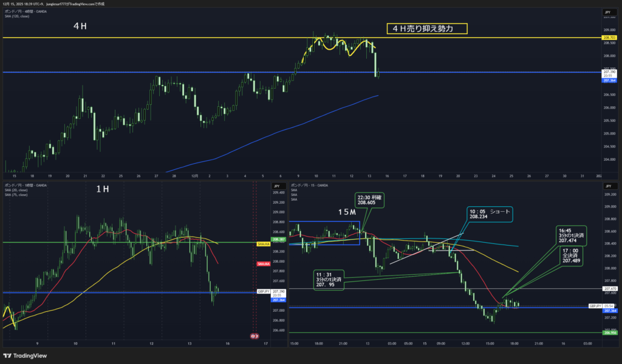Click the ポンド/円 15 OANDA symbol title
Screen dimensions: 622x364
(x=312, y=185)
